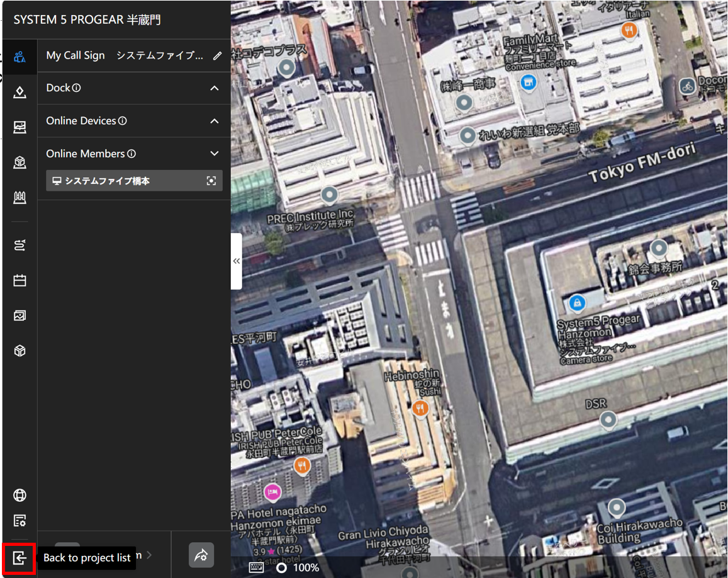Open the fence-shaped geofence icon

pos(20,198)
